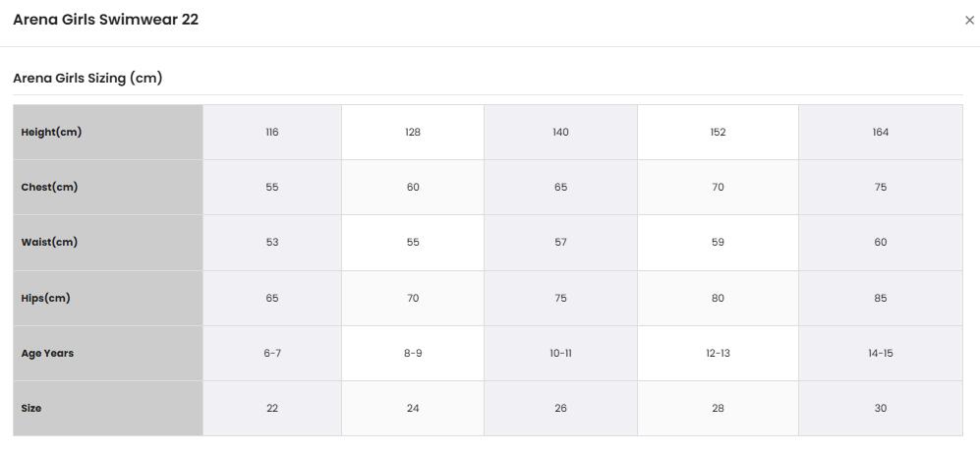Click the Arena Girls Sizing (cm) heading

tap(87, 79)
